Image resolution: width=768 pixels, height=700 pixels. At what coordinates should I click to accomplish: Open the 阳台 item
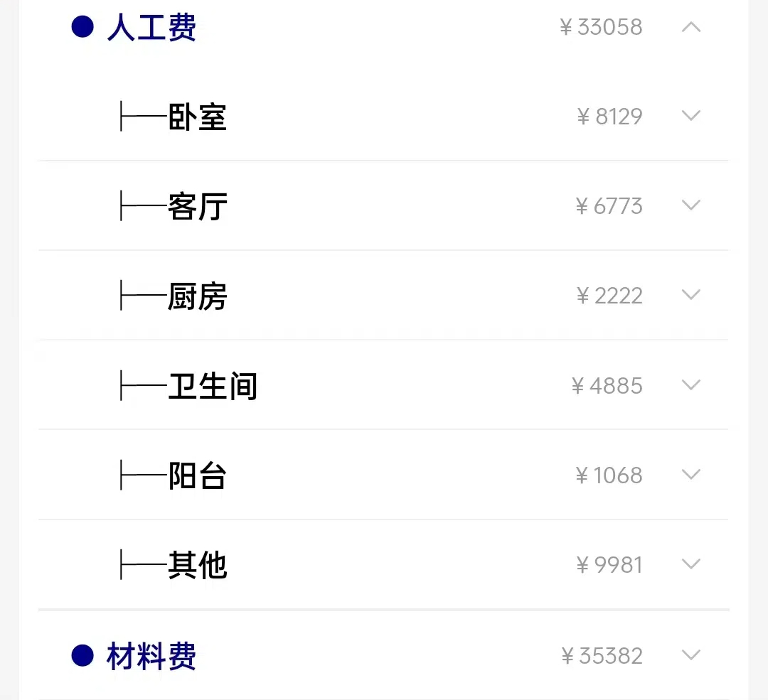[198, 476]
